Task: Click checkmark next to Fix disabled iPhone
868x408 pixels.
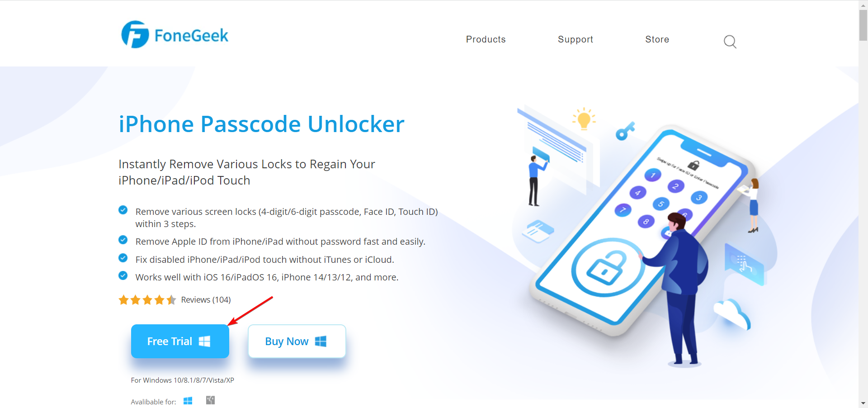Action: pyautogui.click(x=123, y=258)
